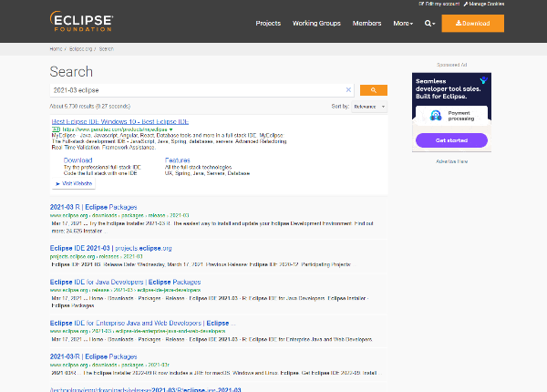Screen dimensions: 547x392
Task: Expand the ad URL dropdown arrow
Action: 171,129
